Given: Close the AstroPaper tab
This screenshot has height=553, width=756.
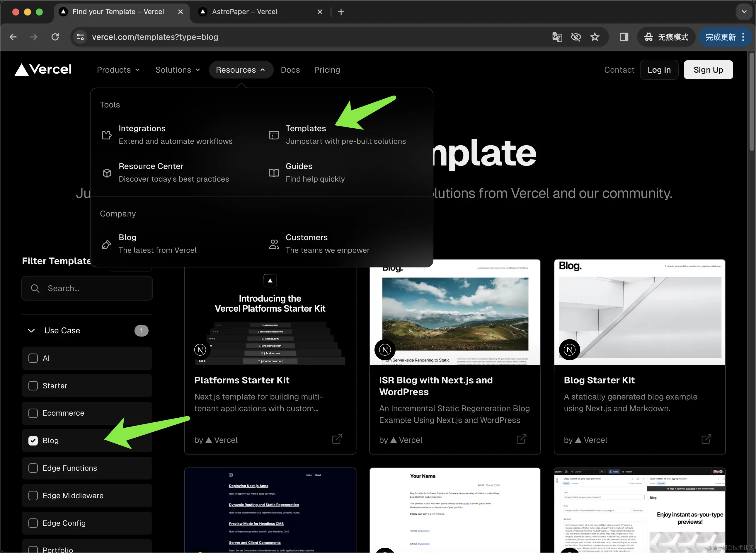Looking at the screenshot, I should click(320, 12).
